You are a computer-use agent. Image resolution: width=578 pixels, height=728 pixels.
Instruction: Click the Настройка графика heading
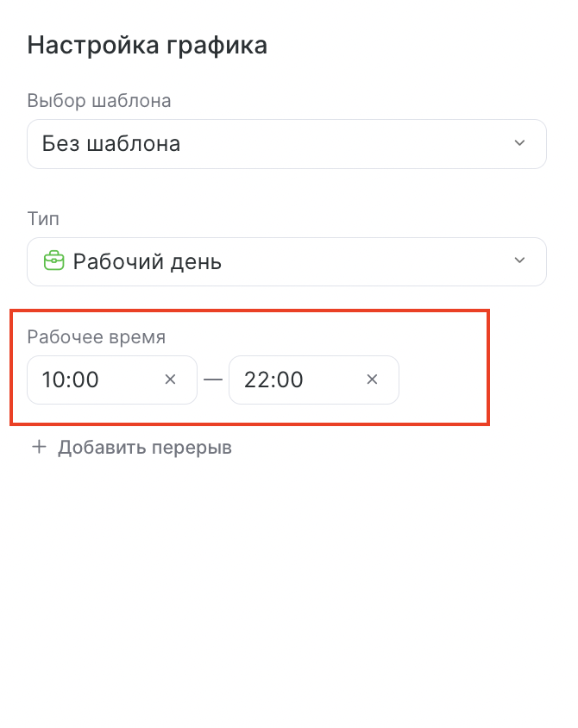pos(148,46)
